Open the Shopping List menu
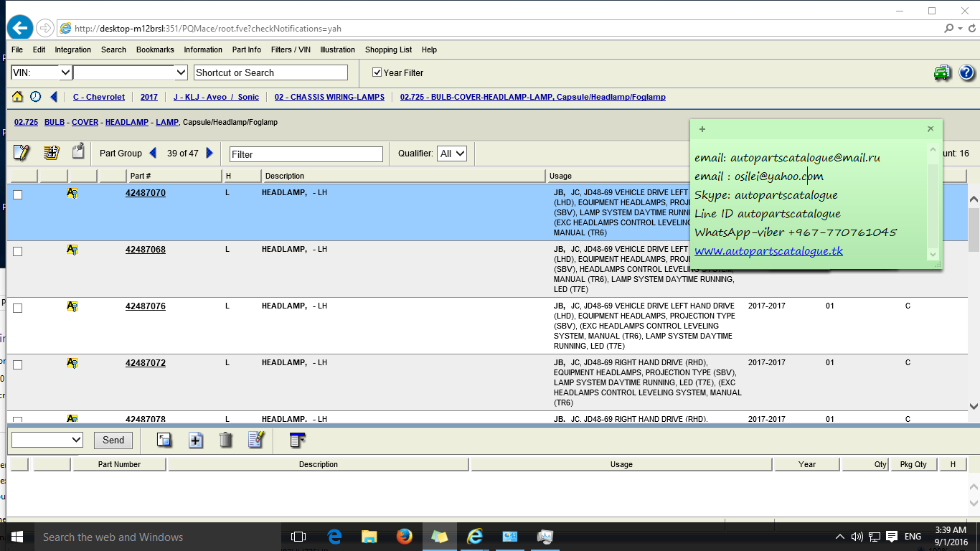The image size is (980, 551). (x=388, y=50)
